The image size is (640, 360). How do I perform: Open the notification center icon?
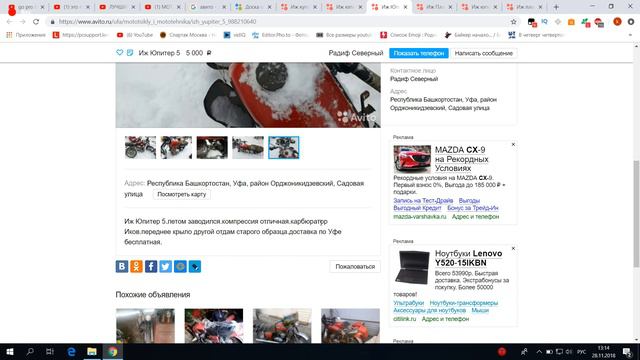tap(627, 351)
